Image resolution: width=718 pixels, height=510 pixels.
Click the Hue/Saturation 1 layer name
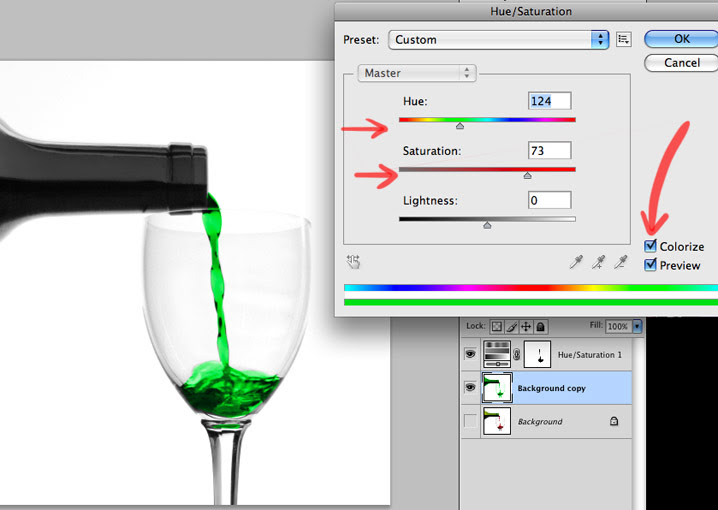pyautogui.click(x=590, y=355)
